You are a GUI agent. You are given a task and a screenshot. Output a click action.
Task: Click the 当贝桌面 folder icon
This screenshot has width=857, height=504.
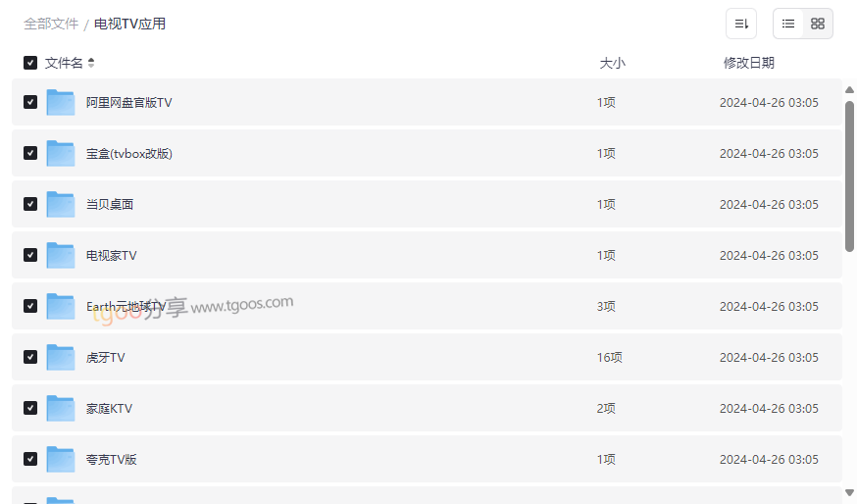click(61, 204)
